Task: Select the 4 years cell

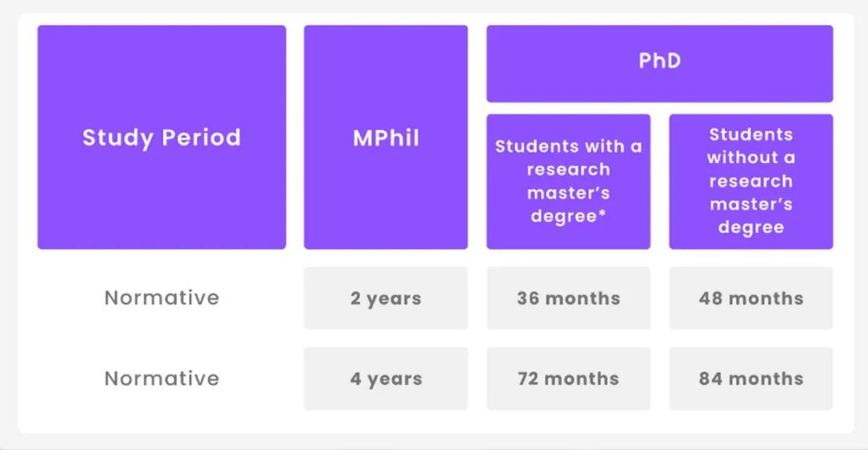Action: click(x=386, y=378)
